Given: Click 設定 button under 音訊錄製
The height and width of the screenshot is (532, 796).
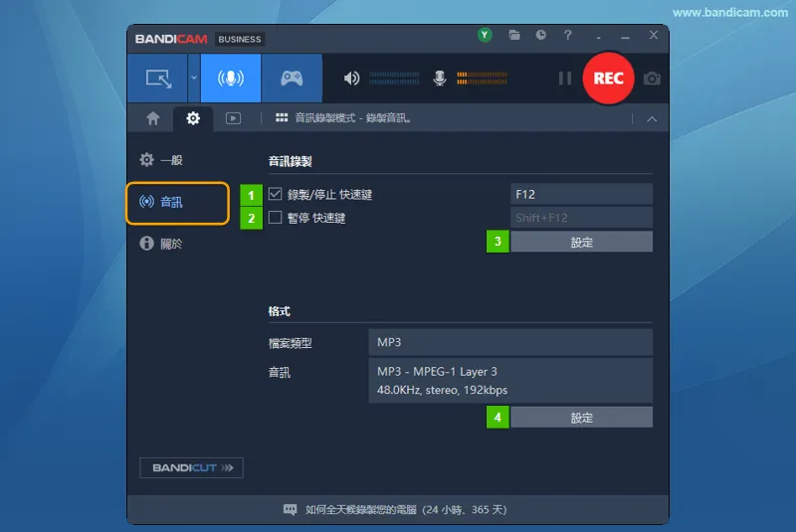Looking at the screenshot, I should point(581,242).
